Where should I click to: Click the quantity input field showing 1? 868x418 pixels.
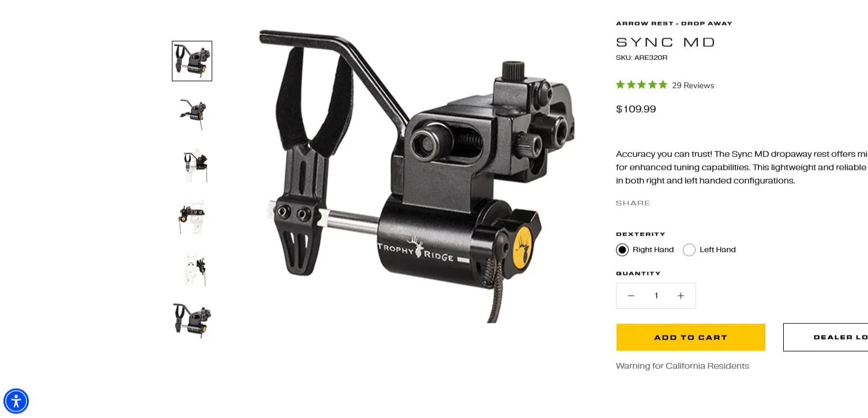click(x=656, y=296)
